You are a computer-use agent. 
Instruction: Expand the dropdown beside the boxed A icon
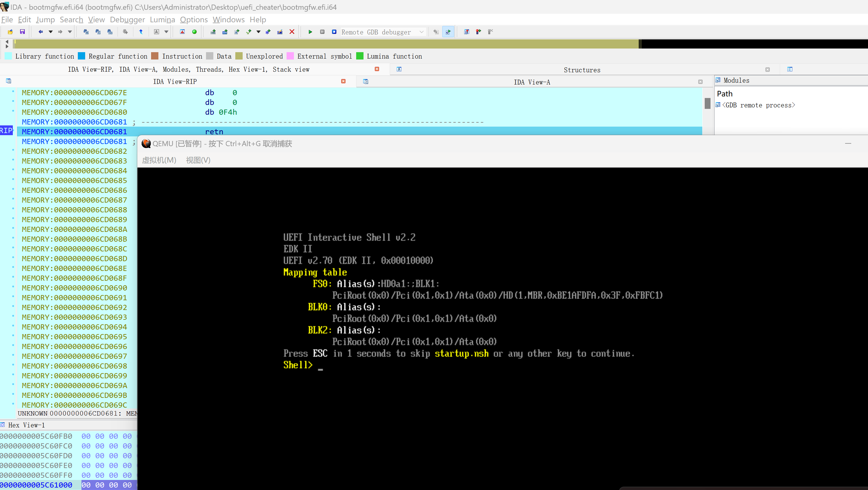166,32
